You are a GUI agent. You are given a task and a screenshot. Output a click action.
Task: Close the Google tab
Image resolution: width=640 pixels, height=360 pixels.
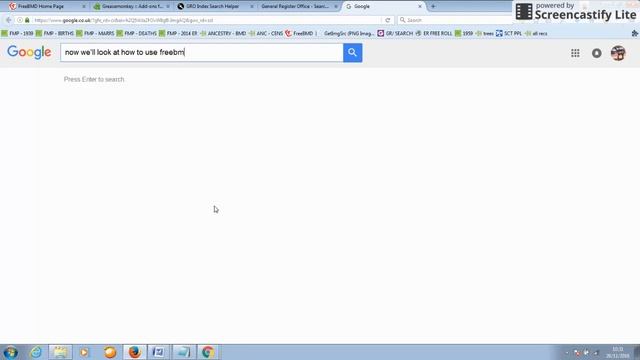420,6
